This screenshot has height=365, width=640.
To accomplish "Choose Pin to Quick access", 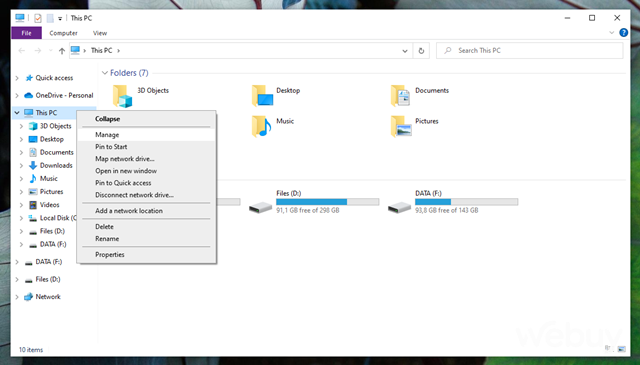I will (147, 183).
